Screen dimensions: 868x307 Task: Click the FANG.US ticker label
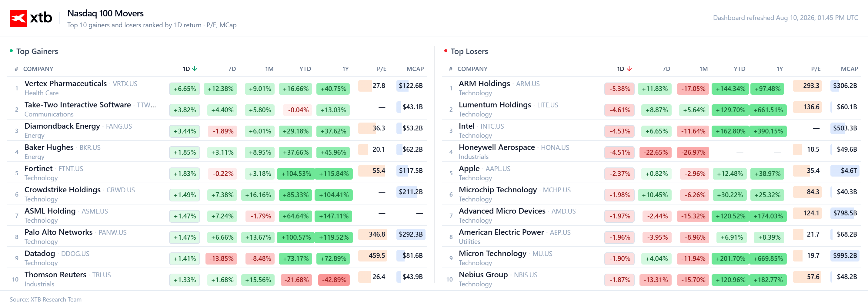point(119,126)
